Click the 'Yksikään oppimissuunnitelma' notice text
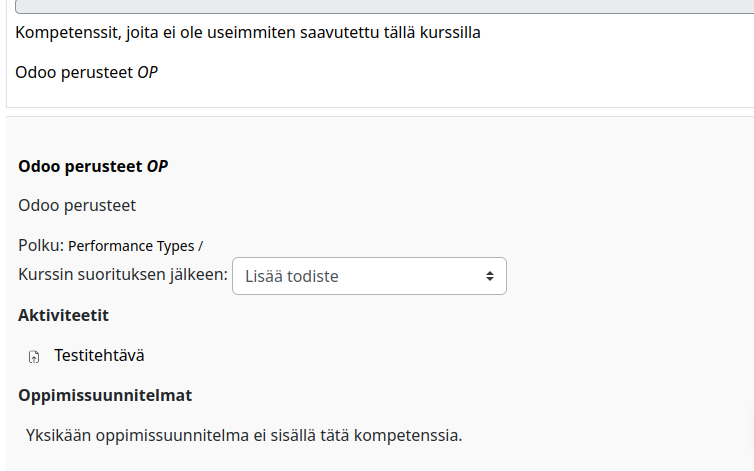 tap(244, 435)
